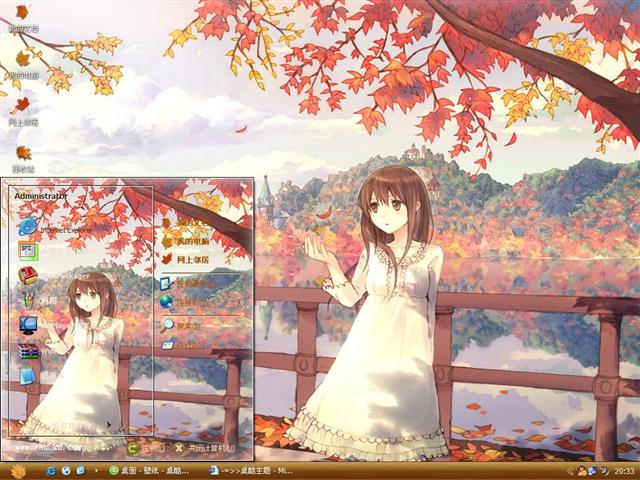640x480 pixels.
Task: Open the green-framed SFC program in Start menu
Action: pyautogui.click(x=28, y=251)
